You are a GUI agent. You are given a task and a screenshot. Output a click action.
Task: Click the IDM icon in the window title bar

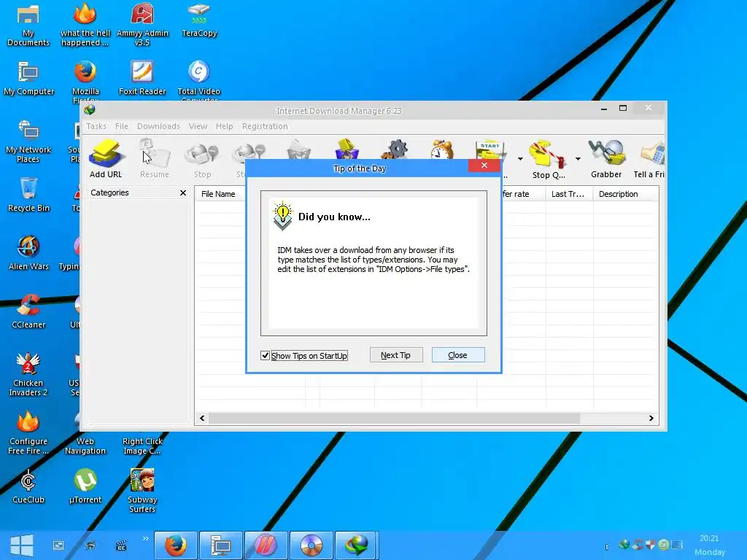90,110
